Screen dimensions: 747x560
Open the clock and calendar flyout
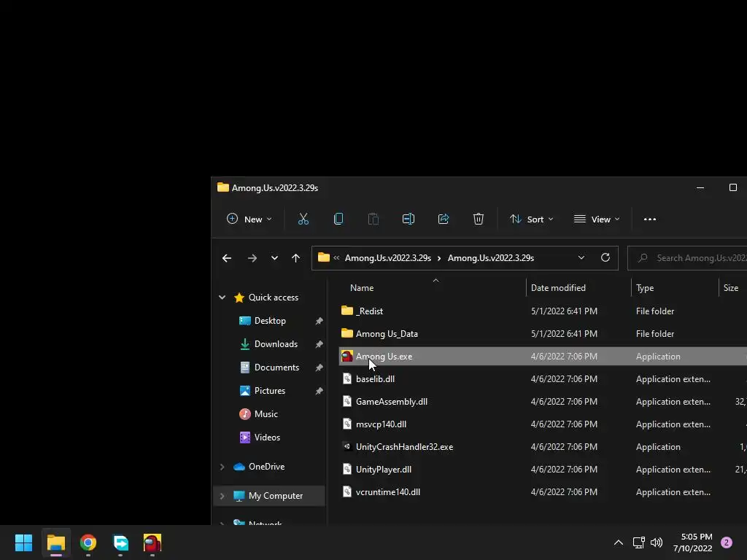point(693,542)
